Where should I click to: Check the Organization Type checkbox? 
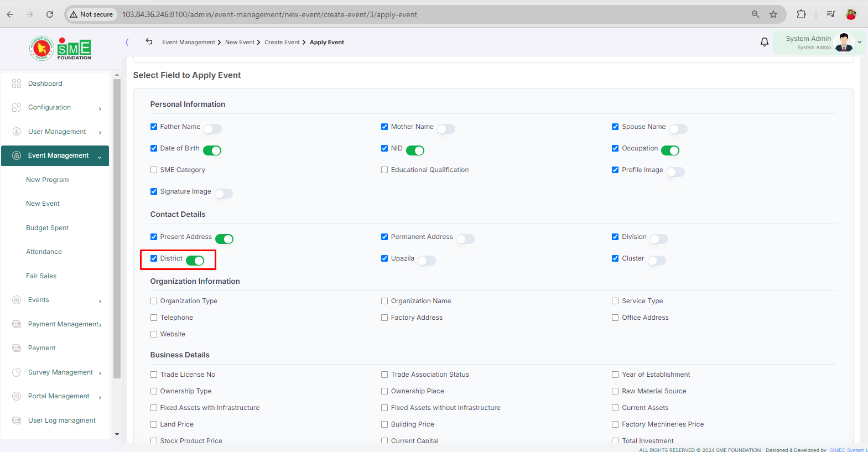coord(154,301)
